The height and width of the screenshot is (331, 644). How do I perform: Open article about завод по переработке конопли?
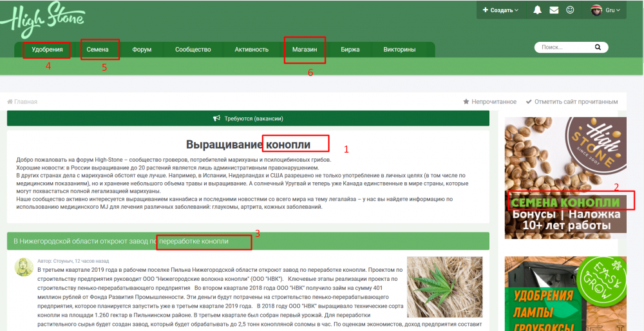(x=121, y=241)
